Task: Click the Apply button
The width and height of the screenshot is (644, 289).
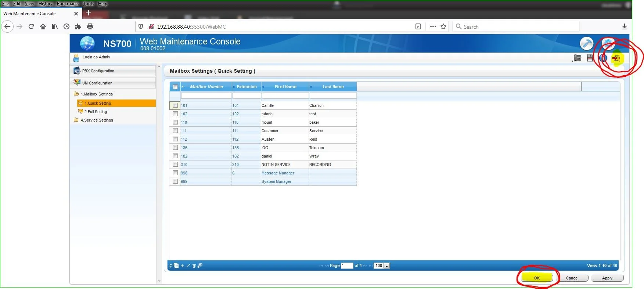Action: (607, 278)
